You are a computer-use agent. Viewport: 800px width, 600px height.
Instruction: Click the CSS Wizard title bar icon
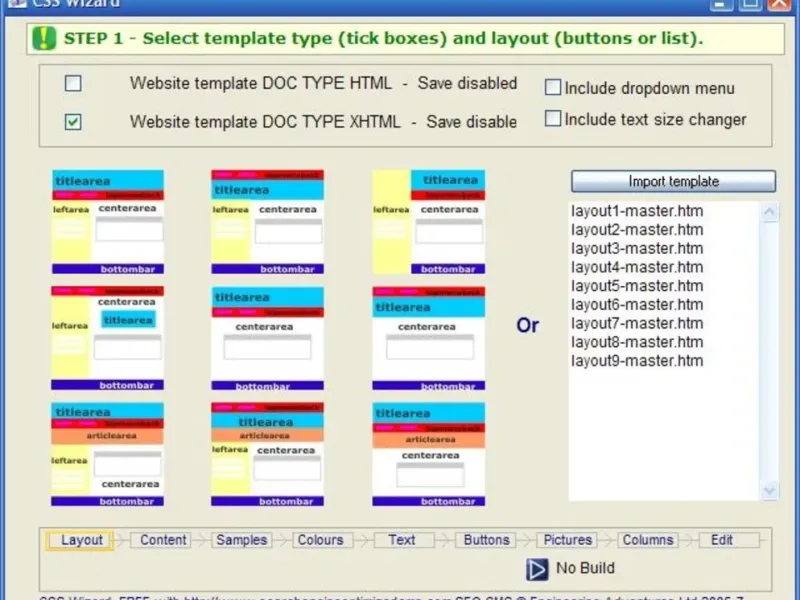[x=16, y=4]
